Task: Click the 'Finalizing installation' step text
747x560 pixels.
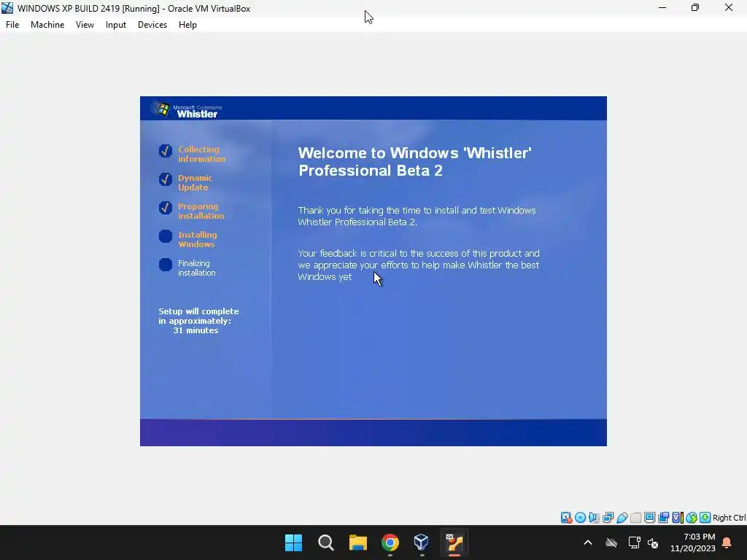Action: point(196,268)
